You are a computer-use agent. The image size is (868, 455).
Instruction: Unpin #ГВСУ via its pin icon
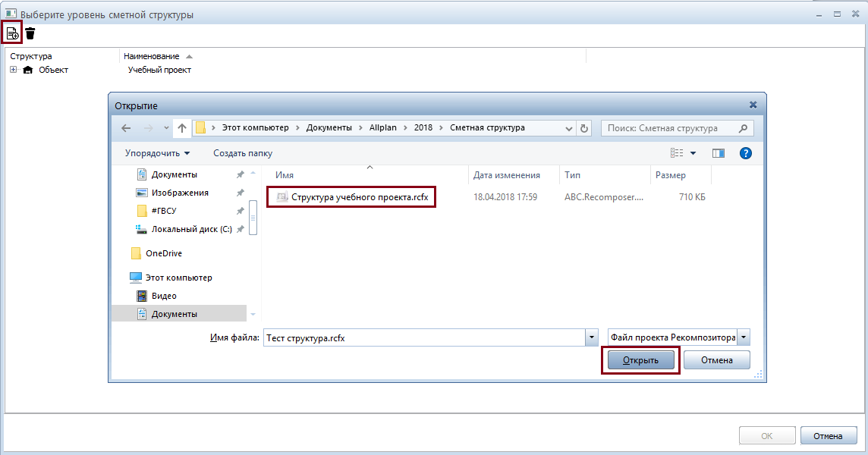click(x=241, y=211)
